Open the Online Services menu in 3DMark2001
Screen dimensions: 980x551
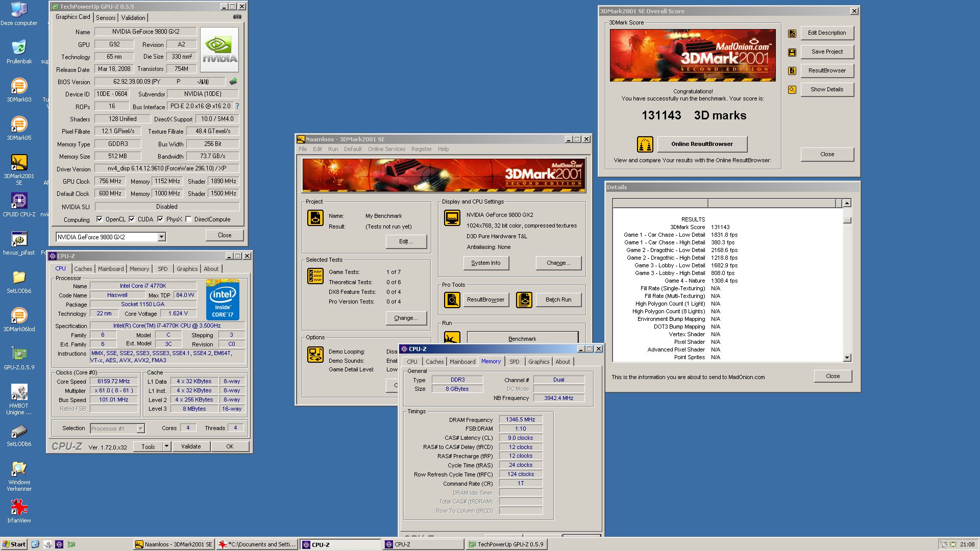tap(386, 149)
